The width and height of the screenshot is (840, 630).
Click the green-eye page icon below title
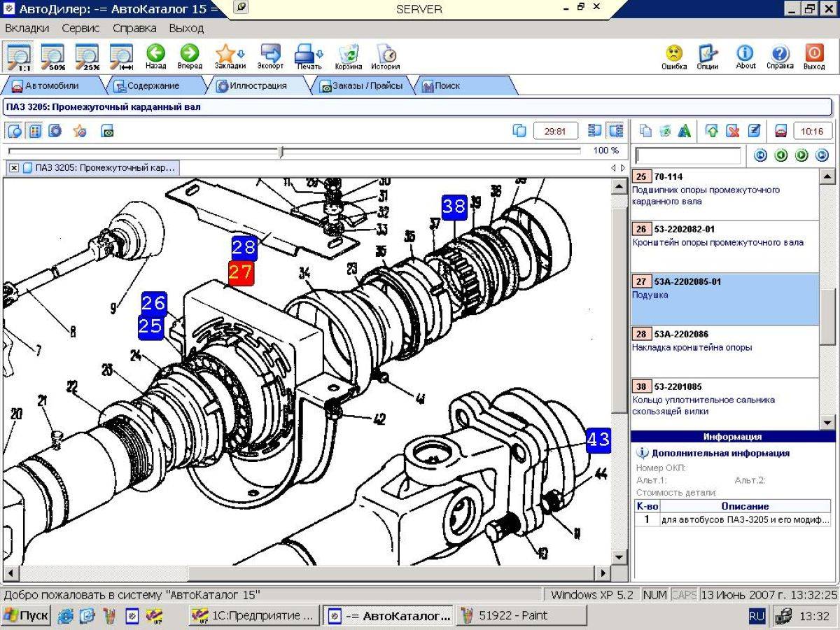[107, 131]
